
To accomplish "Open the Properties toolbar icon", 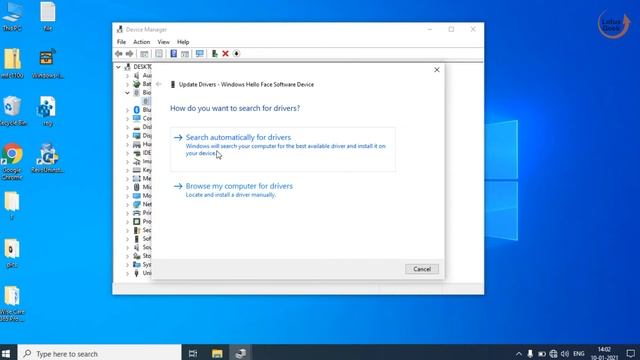I will 159,53.
